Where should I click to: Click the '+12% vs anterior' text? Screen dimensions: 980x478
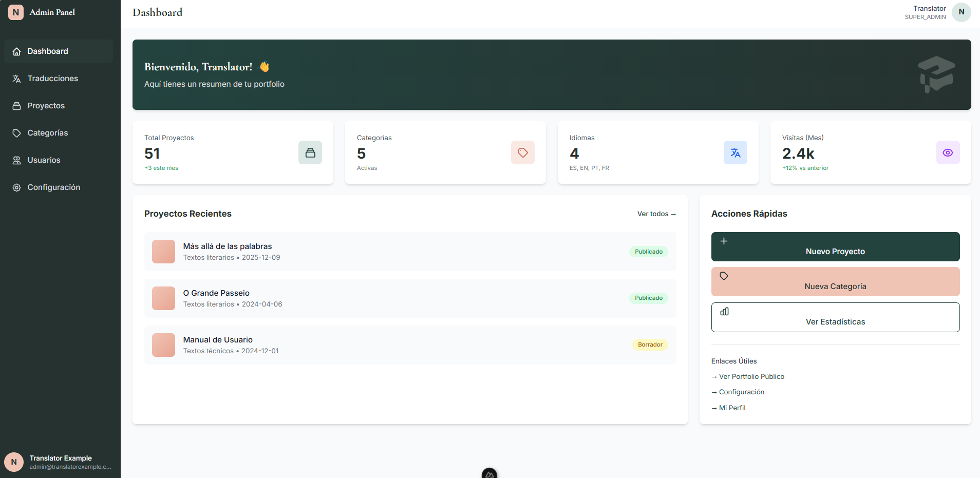[x=805, y=168]
